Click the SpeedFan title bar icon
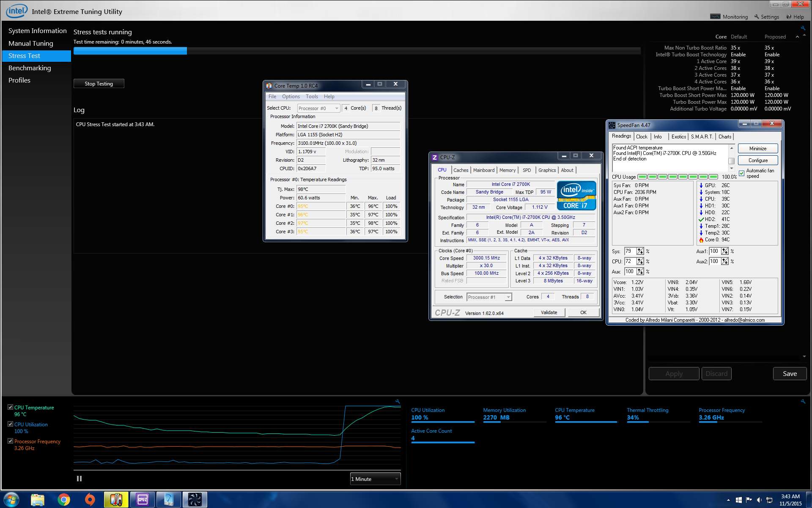Image resolution: width=812 pixels, height=508 pixels. point(612,125)
